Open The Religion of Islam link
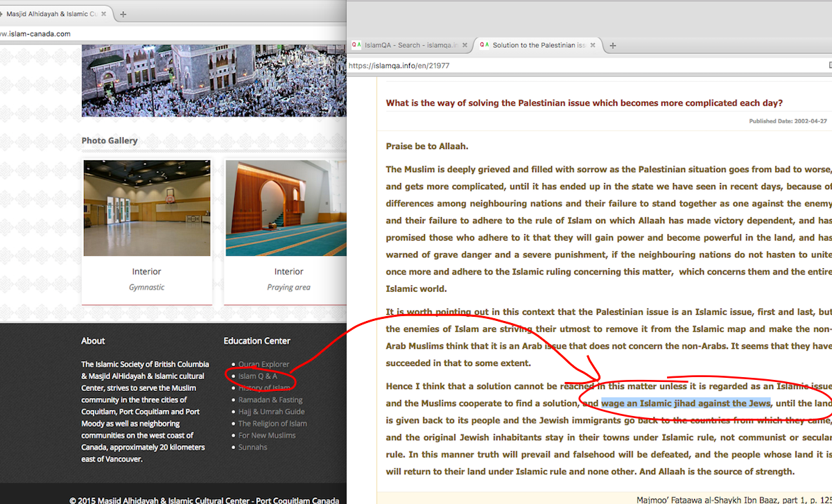Screen dimensions: 832x504 point(272,423)
